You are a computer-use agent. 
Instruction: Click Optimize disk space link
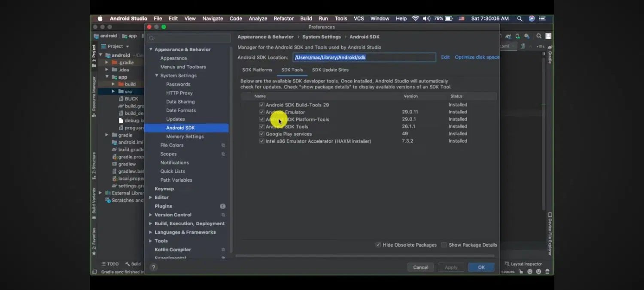pos(477,57)
